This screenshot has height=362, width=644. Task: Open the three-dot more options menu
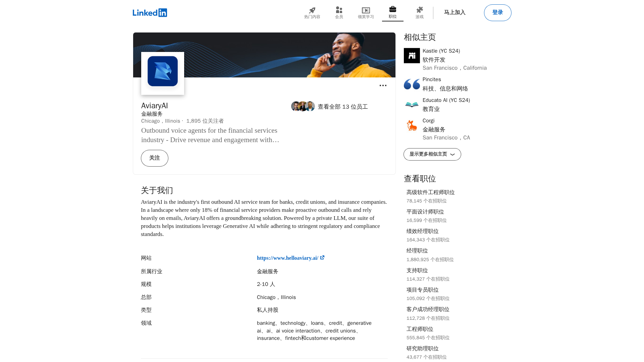[x=383, y=86]
